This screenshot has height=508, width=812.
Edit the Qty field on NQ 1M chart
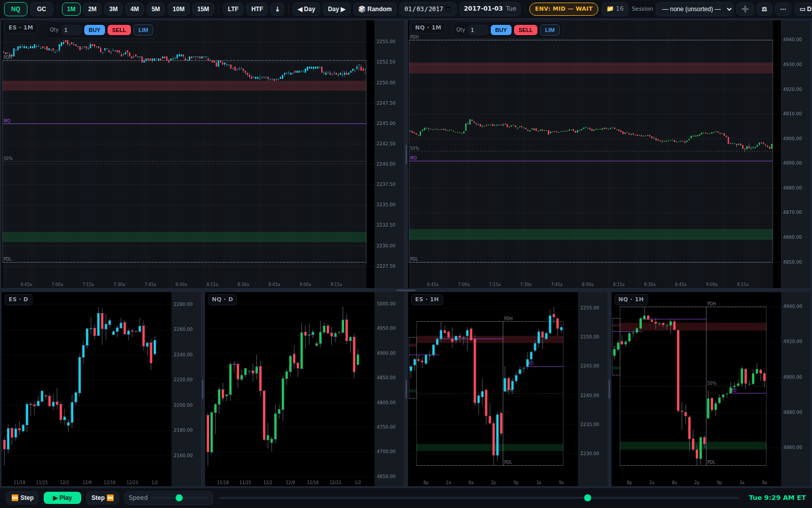478,30
